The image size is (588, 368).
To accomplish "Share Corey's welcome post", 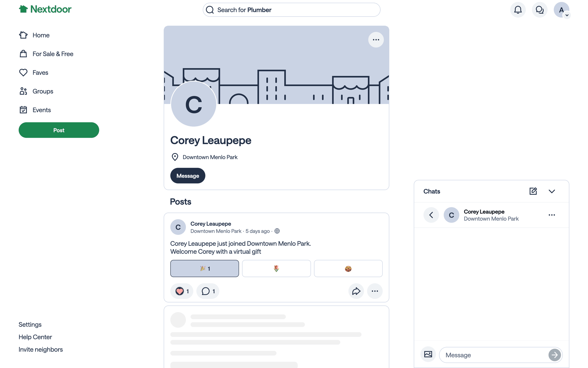I will [356, 291].
